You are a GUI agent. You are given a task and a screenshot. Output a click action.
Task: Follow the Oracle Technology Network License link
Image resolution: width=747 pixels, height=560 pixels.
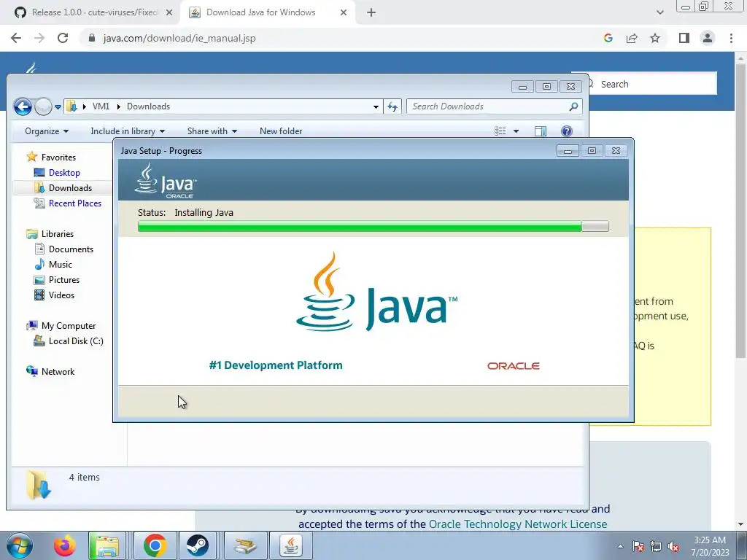click(x=518, y=524)
